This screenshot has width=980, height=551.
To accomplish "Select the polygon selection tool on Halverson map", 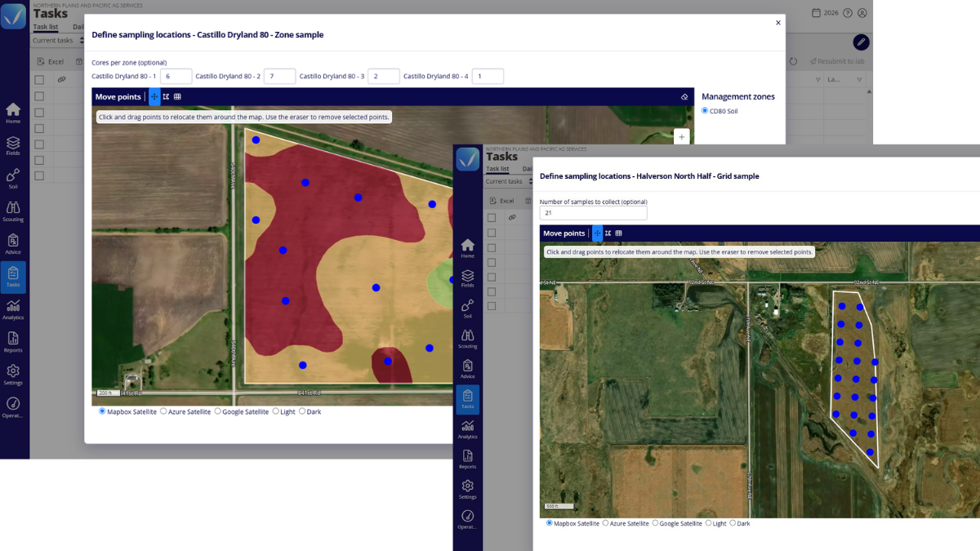I will 608,233.
